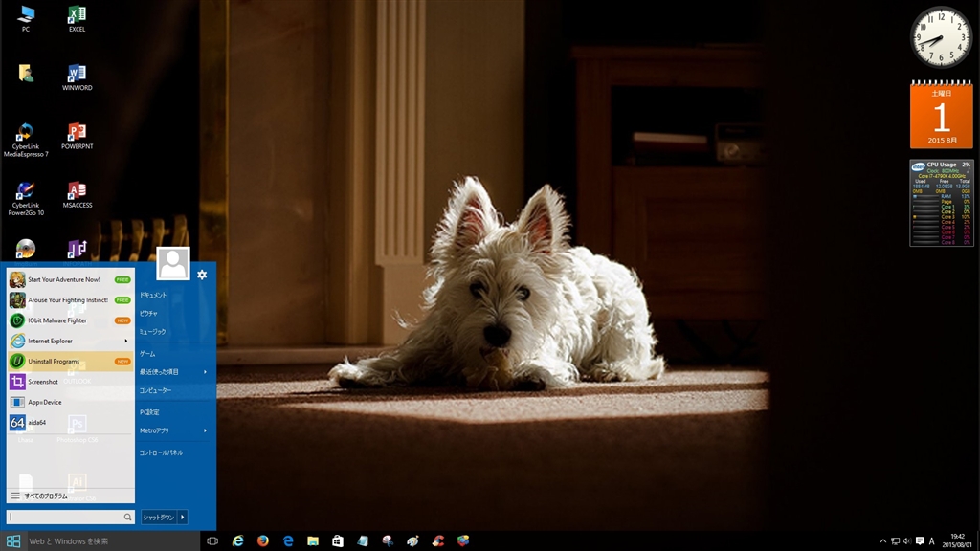Click the シャットダウン button

point(159,517)
